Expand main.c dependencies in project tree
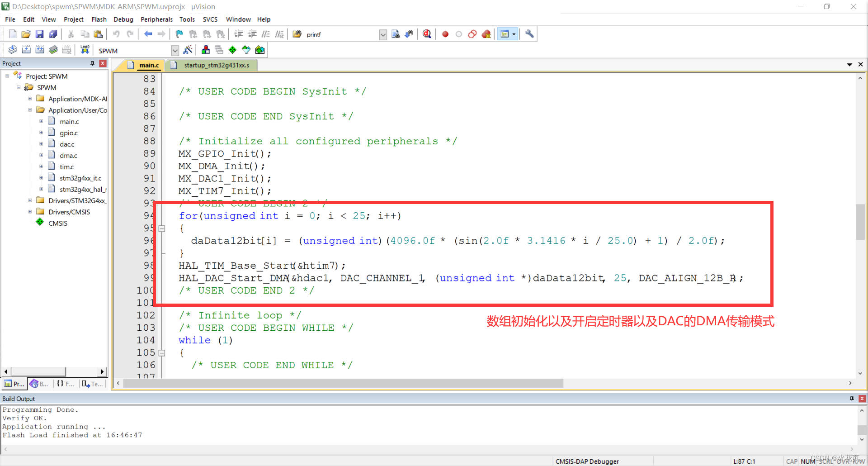Viewport: 868px width, 466px height. 41,121
